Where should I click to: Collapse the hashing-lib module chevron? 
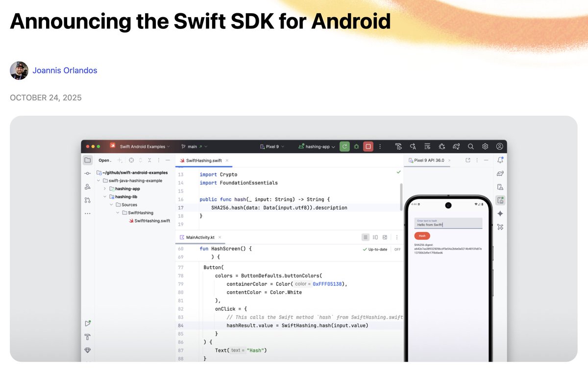pos(105,197)
